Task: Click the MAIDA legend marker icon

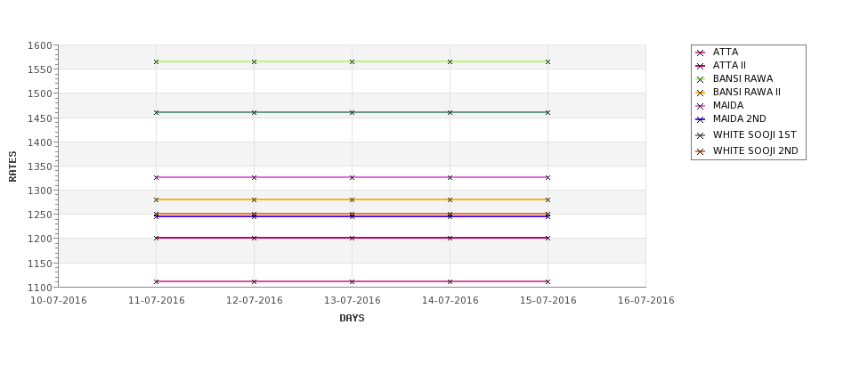Action: point(701,106)
